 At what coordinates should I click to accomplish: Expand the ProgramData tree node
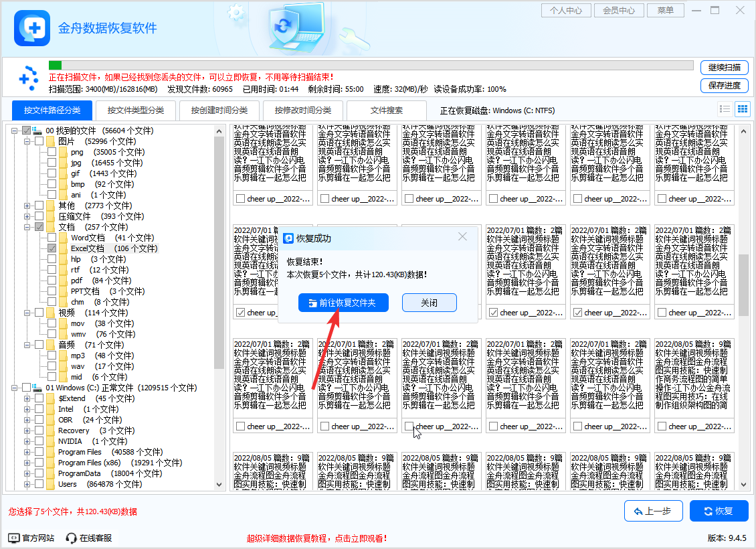coord(27,473)
